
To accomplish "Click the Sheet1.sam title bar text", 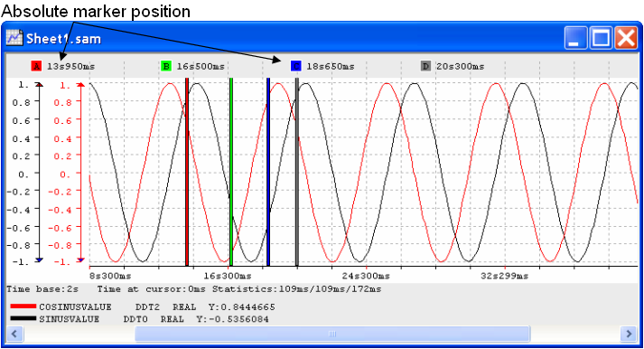I will (x=63, y=39).
